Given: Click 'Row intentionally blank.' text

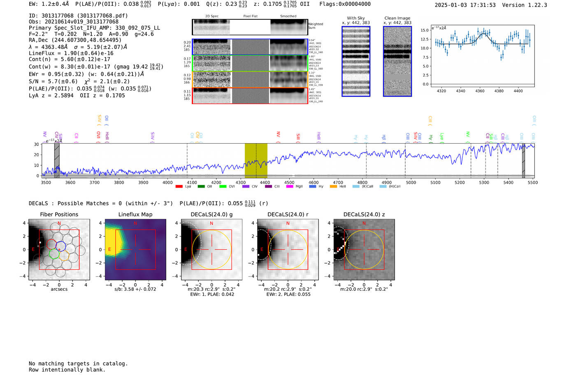Looking at the screenshot, I should (x=67, y=370).
